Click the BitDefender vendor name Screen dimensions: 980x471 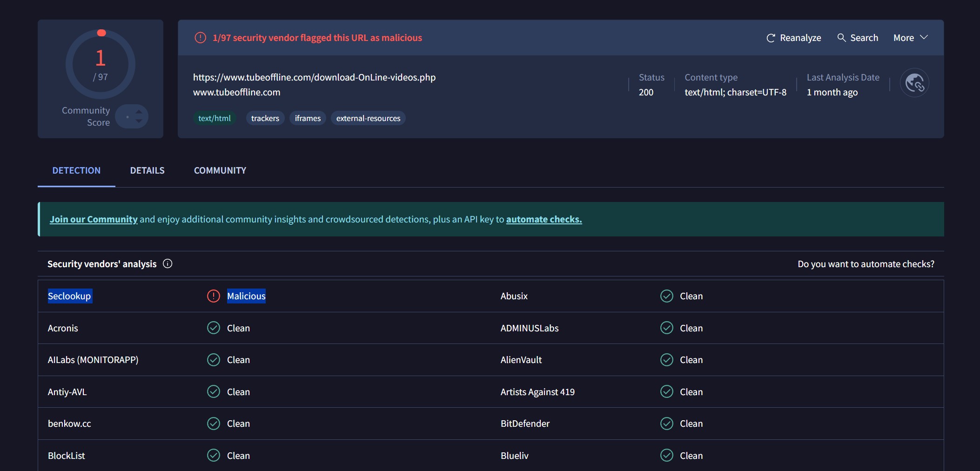point(525,424)
